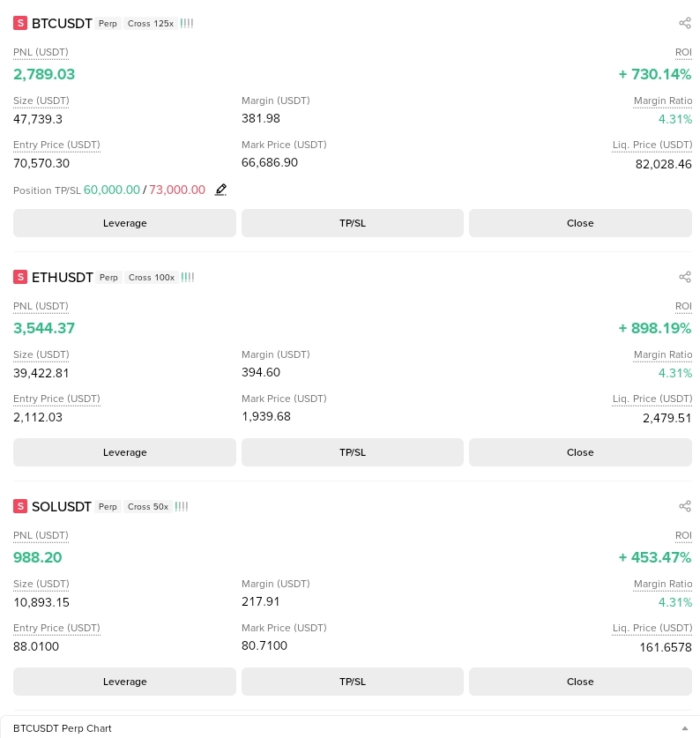700x738 pixels.
Task: Click the BTCUSDT short side badge
Action: (x=20, y=23)
